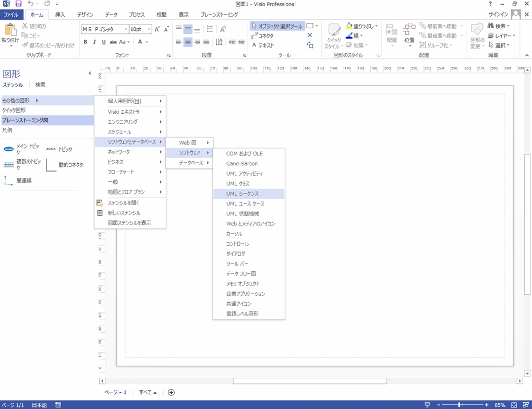The image size is (532, 409).
Task: Click the 検索 link in Shapes pane
Action: tap(40, 85)
